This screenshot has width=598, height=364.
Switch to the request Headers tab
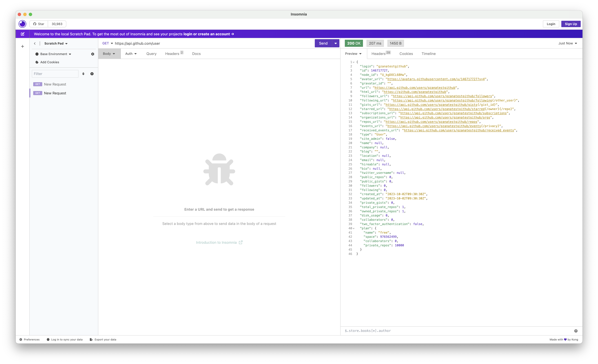174,53
